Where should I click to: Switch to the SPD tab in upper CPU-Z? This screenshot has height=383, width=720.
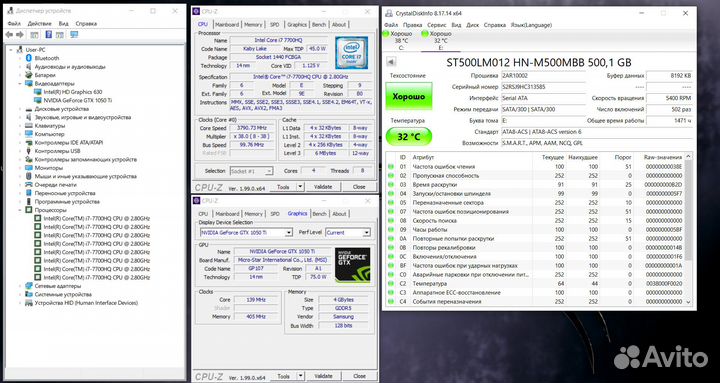[x=275, y=24]
